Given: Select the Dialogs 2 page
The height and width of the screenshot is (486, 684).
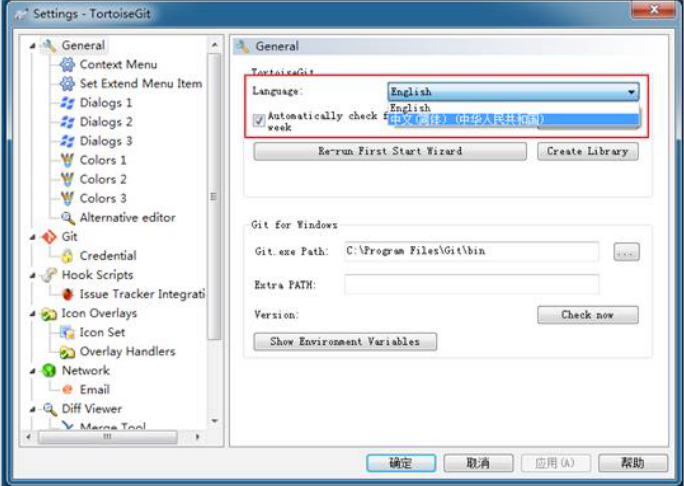Looking at the screenshot, I should 106,122.
